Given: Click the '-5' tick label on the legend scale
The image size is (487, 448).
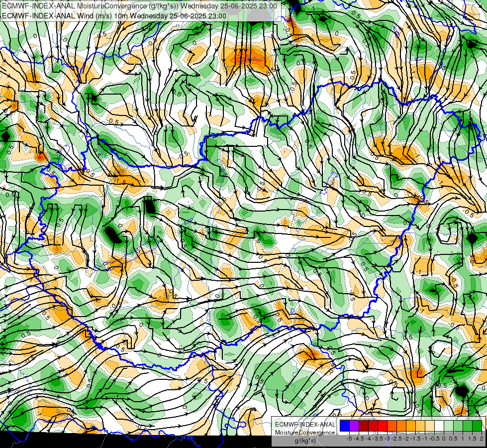Looking at the screenshot, I should point(349,439).
